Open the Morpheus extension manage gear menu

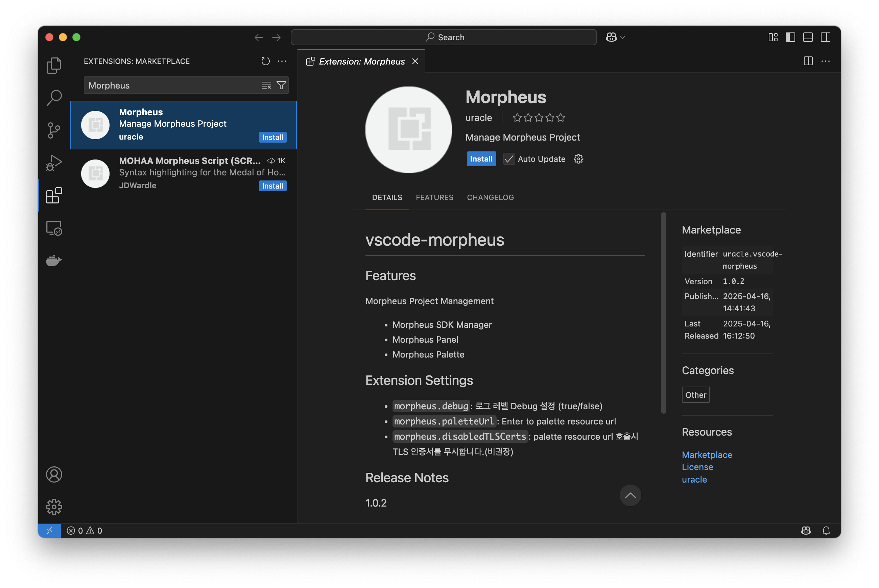coord(578,159)
